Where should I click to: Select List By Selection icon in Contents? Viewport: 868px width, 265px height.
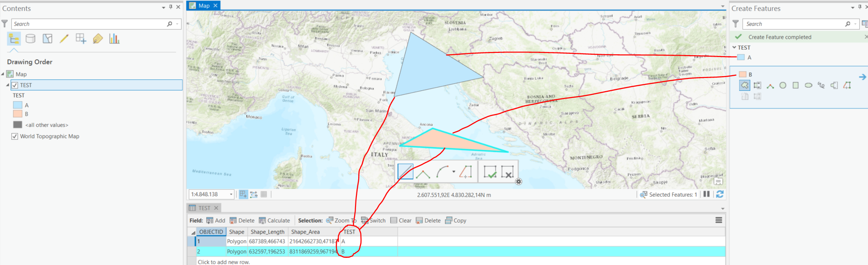tap(47, 39)
